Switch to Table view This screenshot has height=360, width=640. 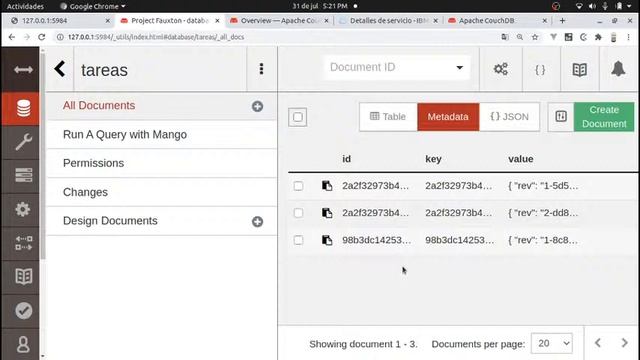point(388,117)
